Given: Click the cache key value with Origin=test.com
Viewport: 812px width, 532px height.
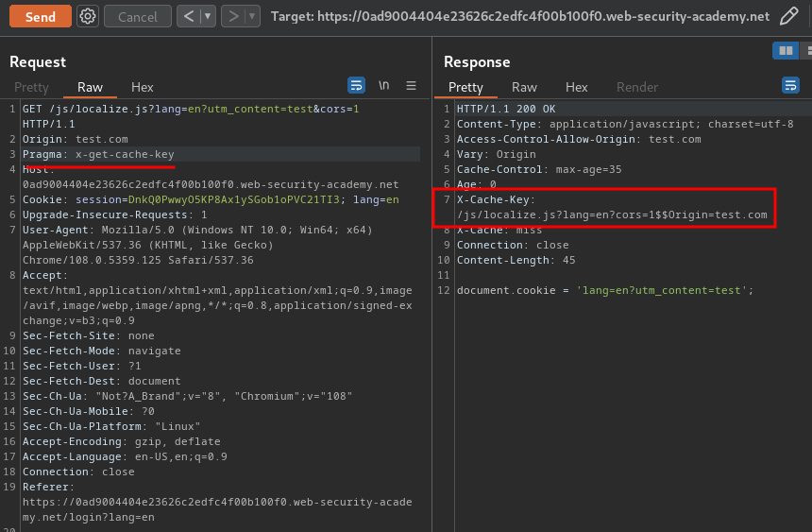Looking at the screenshot, I should [x=612, y=215].
